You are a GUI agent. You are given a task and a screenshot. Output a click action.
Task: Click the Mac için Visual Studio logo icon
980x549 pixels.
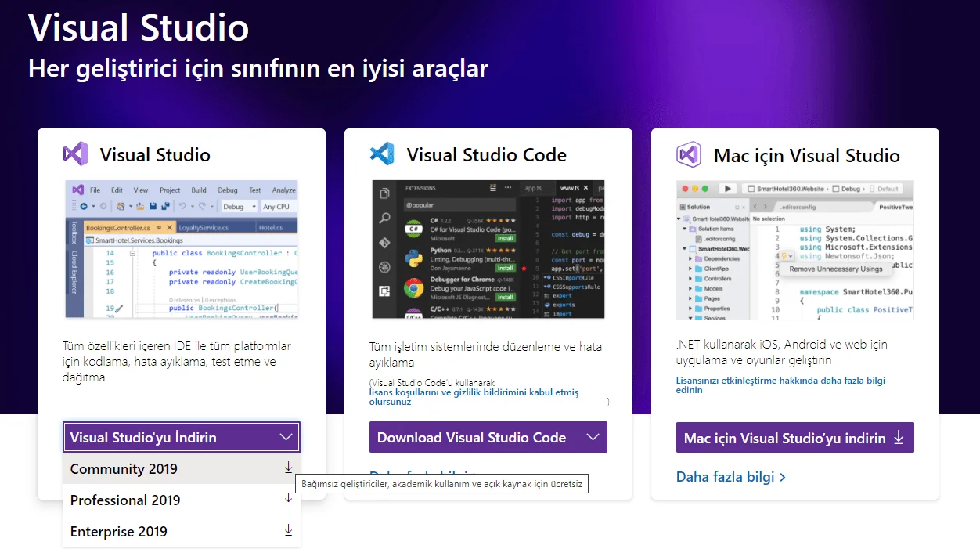689,154
